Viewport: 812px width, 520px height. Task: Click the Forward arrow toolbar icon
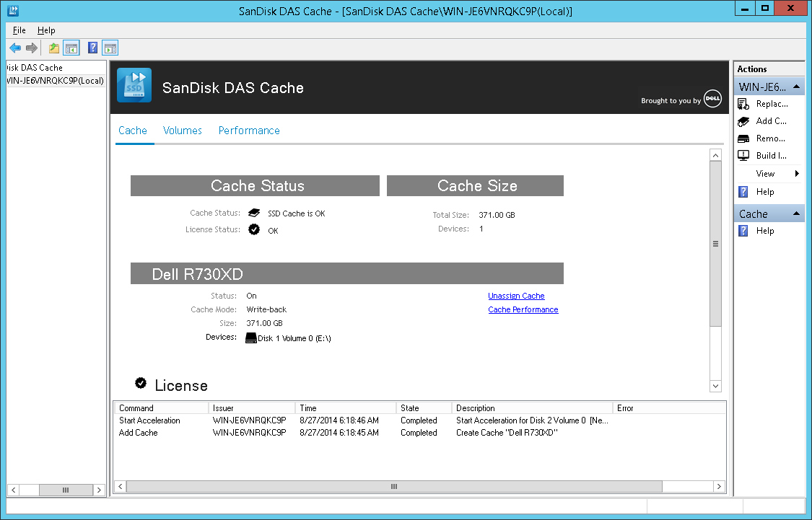pyautogui.click(x=32, y=48)
